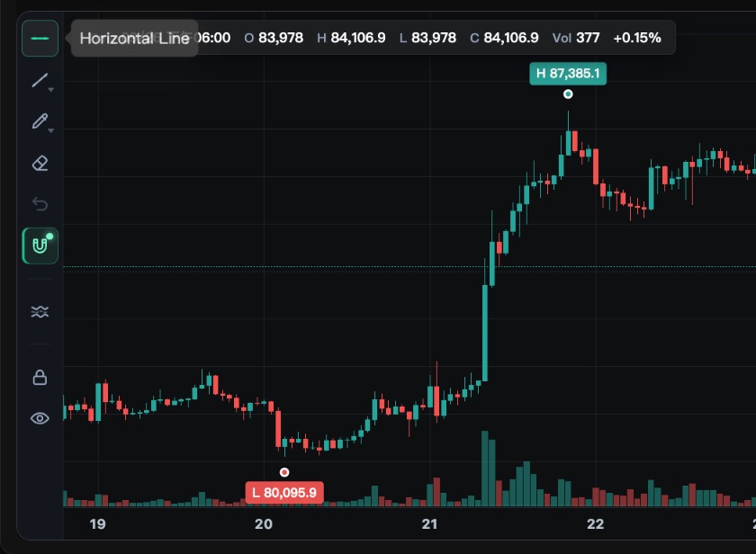Viewport: 756px width, 554px height.
Task: Click date label 22 on time axis
Action: click(x=596, y=524)
